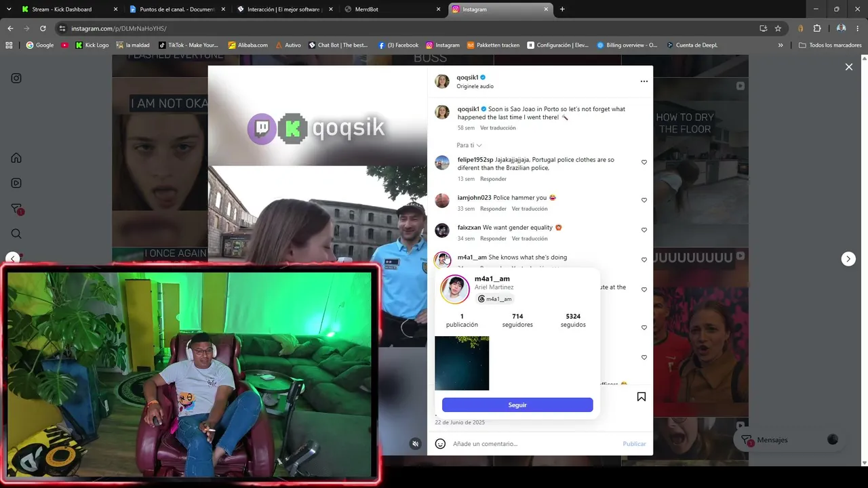Reply to iamjohn023's comment
The width and height of the screenshot is (868, 488).
click(493, 209)
